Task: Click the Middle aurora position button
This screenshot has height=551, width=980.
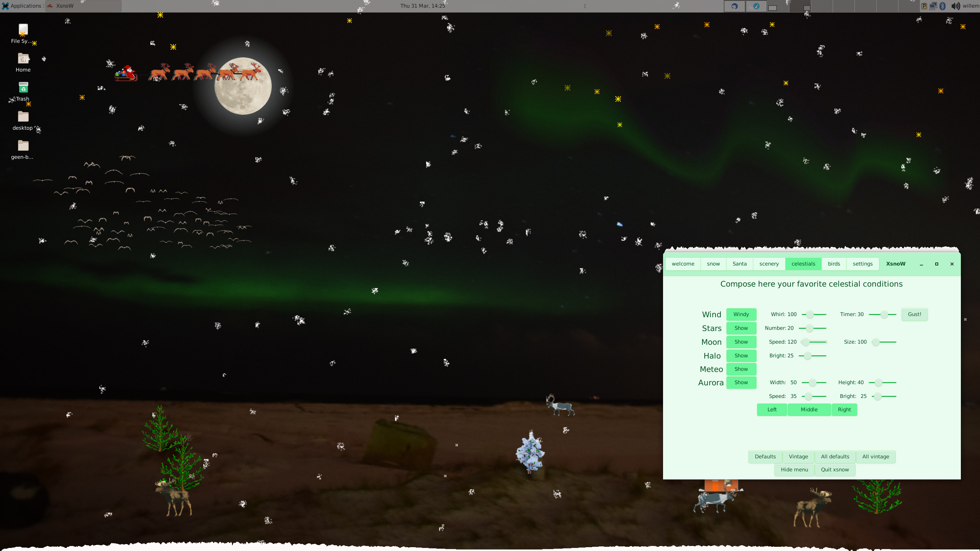Action: click(x=809, y=409)
